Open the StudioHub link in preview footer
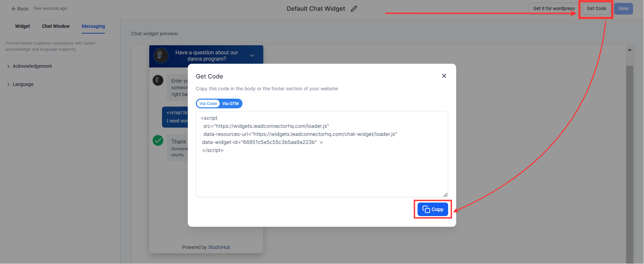 (219, 247)
